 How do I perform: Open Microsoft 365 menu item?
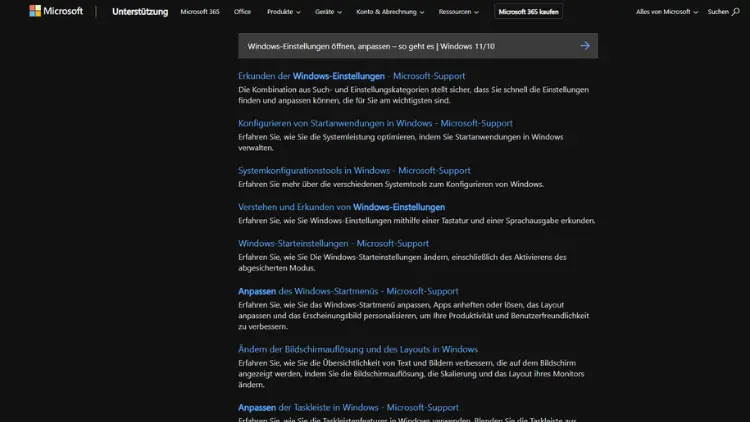coord(200,11)
